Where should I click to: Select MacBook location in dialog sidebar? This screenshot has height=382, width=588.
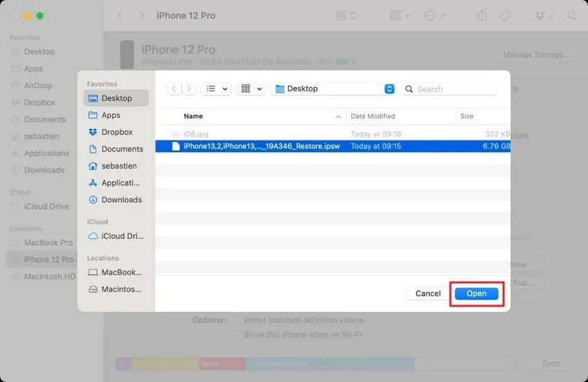116,273
